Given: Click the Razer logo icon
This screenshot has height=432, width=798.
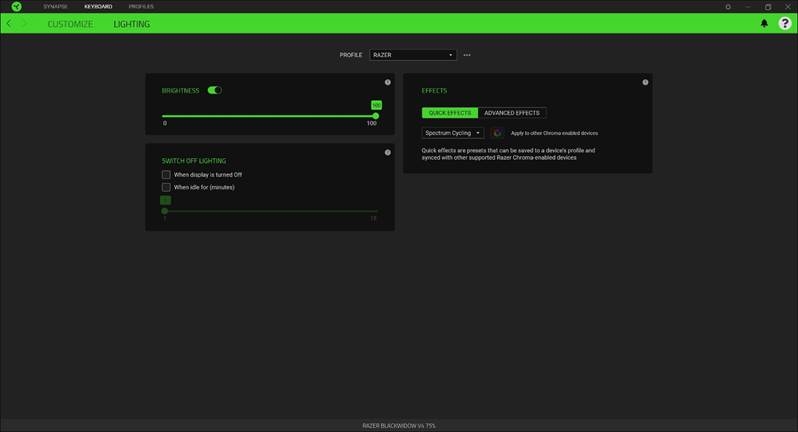Looking at the screenshot, I should pyautogui.click(x=16, y=7).
